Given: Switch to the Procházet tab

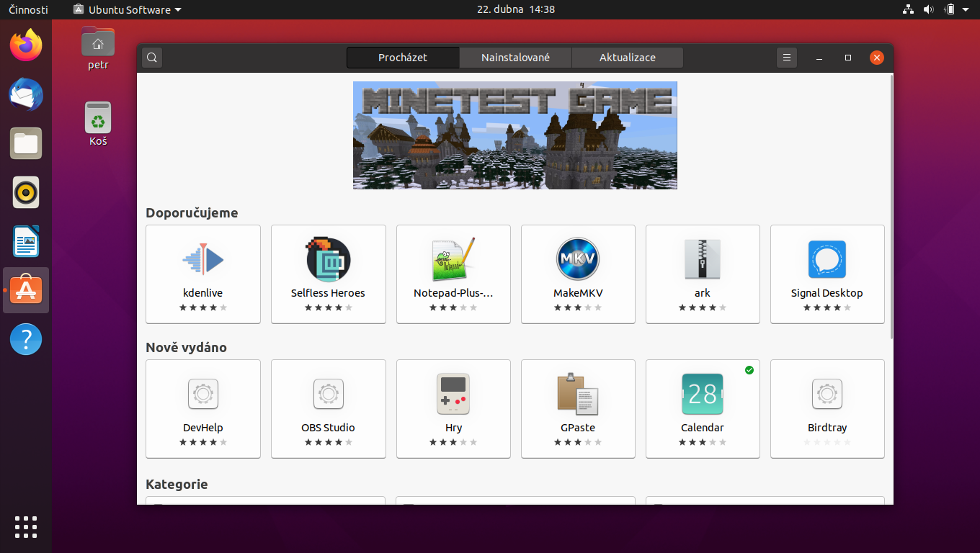Looking at the screenshot, I should (403, 58).
